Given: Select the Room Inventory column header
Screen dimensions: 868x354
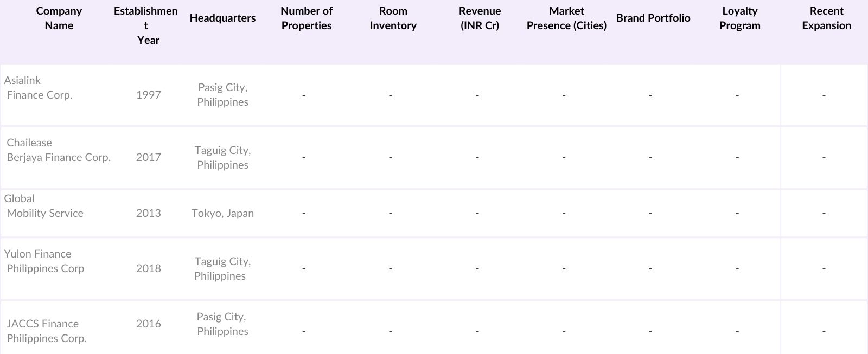Looking at the screenshot, I should coord(393,18).
